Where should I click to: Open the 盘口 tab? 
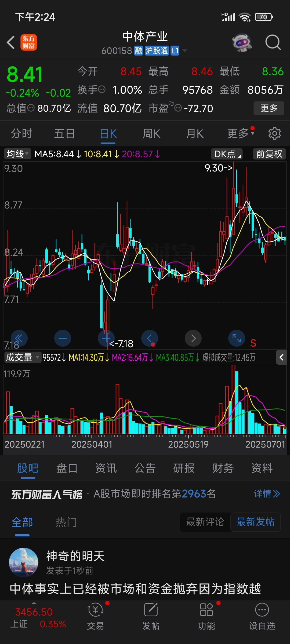(67, 468)
